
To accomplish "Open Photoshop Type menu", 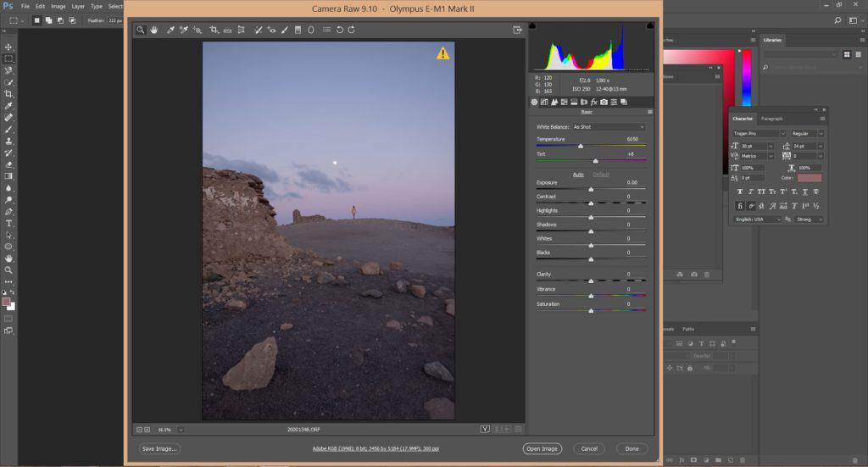I will (x=97, y=7).
